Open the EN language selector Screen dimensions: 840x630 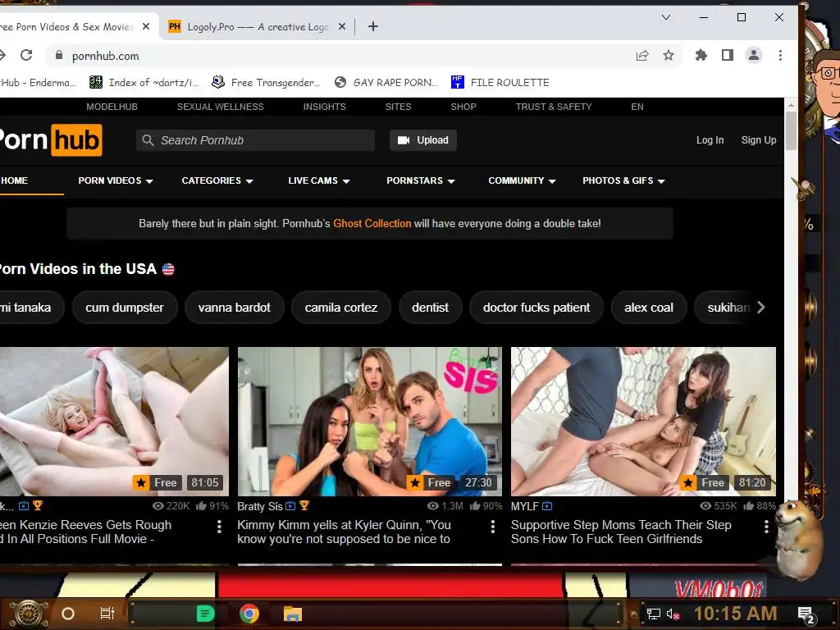[637, 107]
